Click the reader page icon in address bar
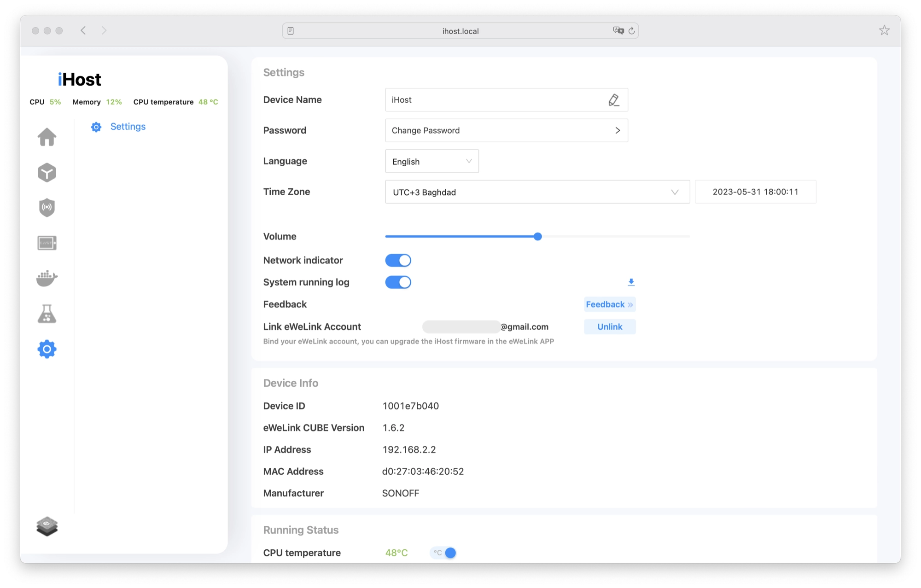The height and width of the screenshot is (588, 921). coord(291,31)
